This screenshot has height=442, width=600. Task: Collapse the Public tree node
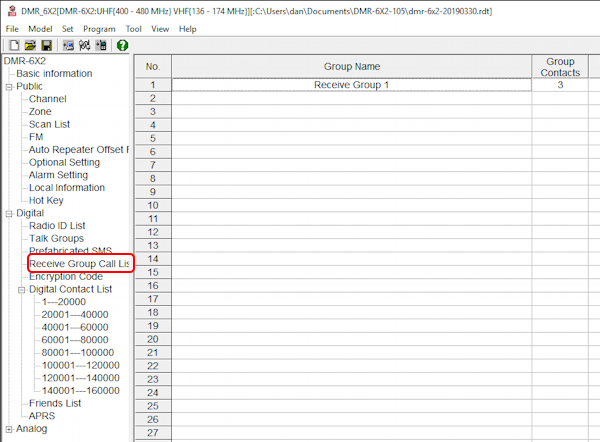[9, 87]
